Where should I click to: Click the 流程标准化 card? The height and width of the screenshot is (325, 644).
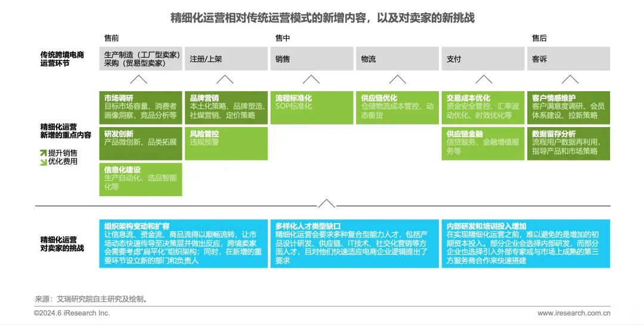click(312, 108)
